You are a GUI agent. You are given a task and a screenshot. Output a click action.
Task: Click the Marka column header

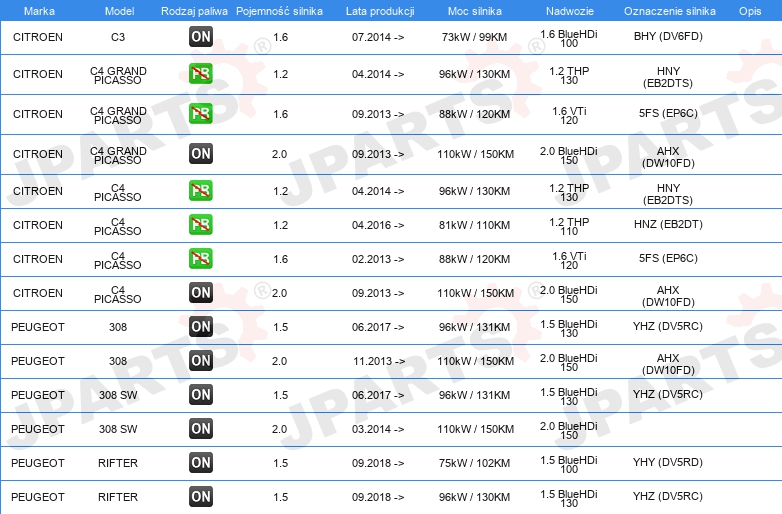pos(39,11)
